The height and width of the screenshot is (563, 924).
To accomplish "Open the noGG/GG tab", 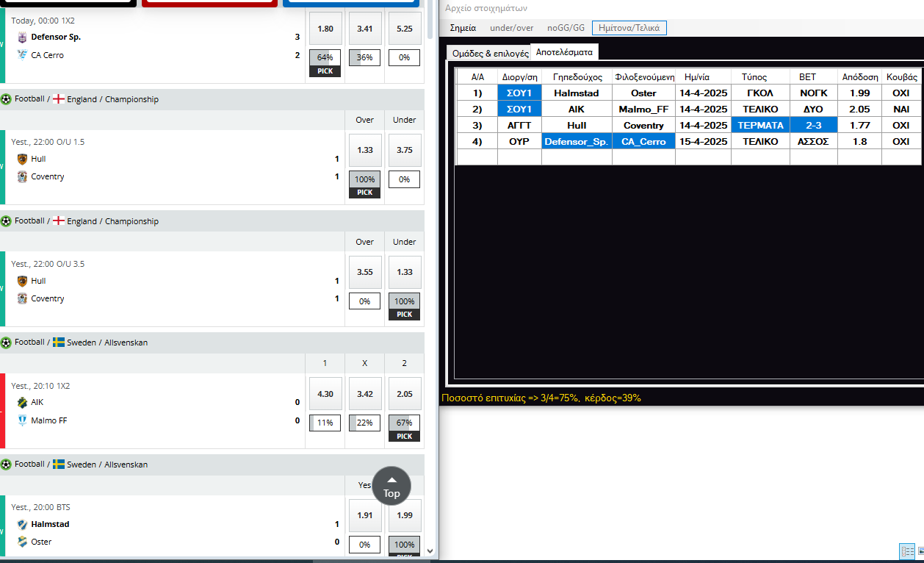I will pyautogui.click(x=566, y=28).
